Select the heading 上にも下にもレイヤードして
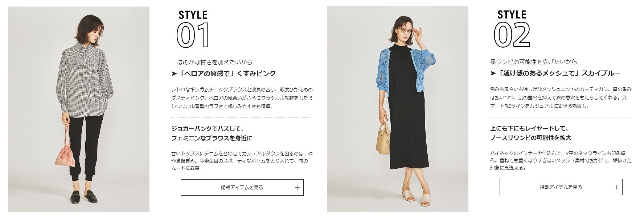The width and height of the screenshot is (644, 220). tap(529, 129)
